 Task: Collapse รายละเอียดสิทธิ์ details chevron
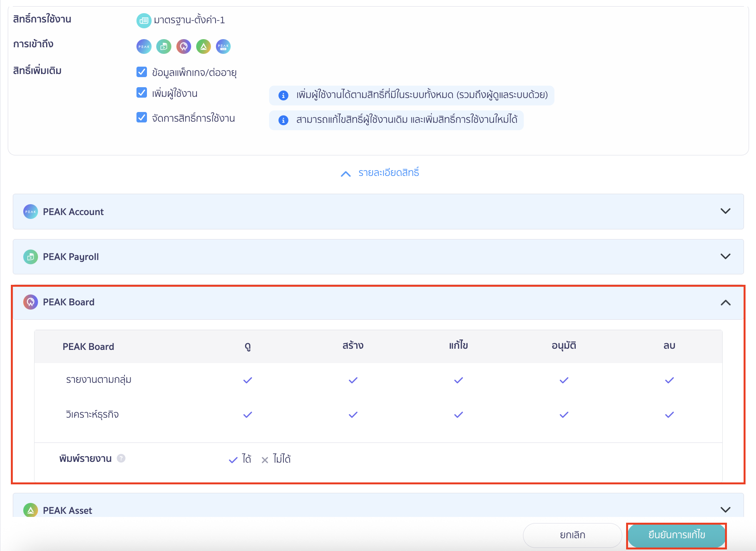(346, 174)
